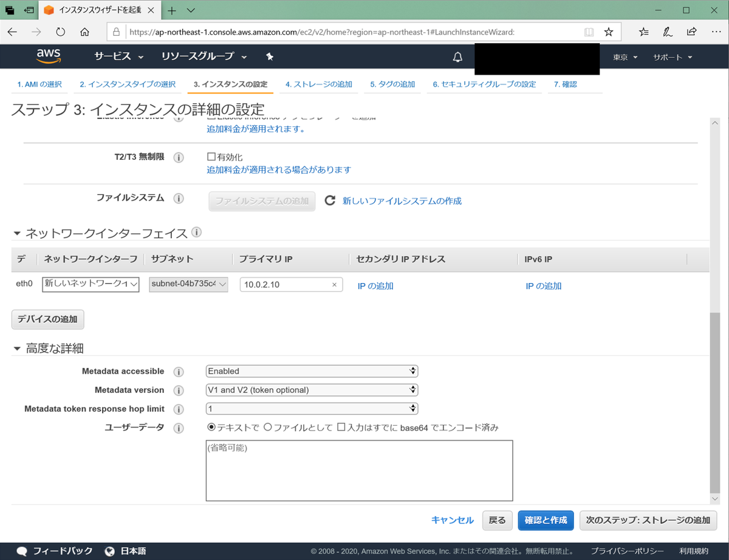The height and width of the screenshot is (560, 729).
Task: Open the 東京 region dropdown
Action: click(625, 56)
